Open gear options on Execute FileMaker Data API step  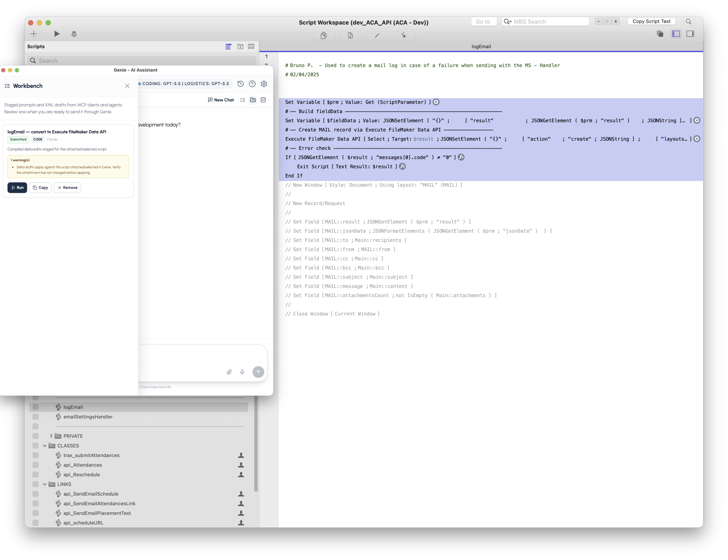[x=697, y=139]
